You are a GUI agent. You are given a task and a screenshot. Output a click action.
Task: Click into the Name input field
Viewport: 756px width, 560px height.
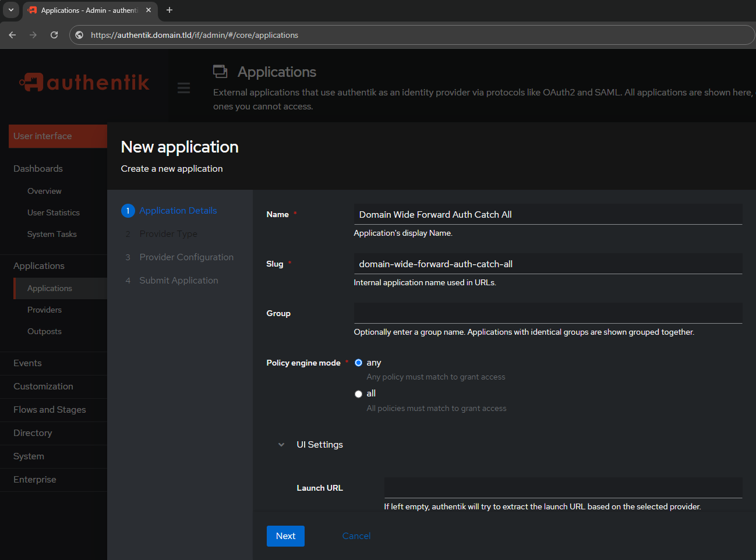548,214
